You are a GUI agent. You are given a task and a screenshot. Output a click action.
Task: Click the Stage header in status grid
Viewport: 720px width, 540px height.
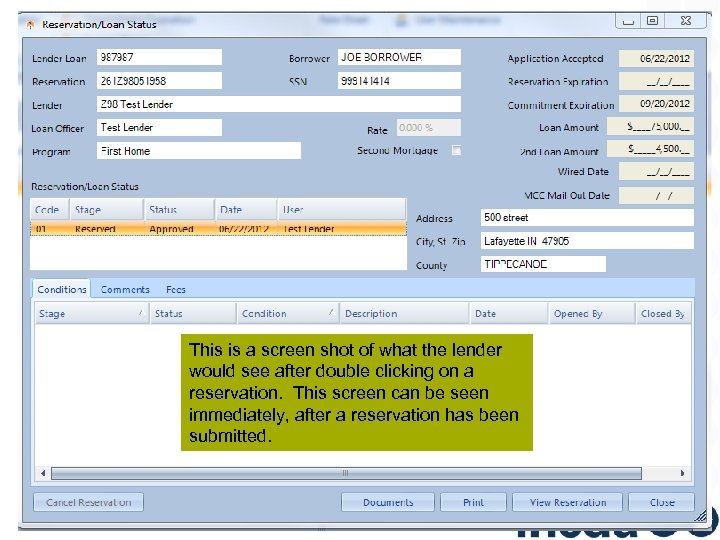[x=107, y=210]
